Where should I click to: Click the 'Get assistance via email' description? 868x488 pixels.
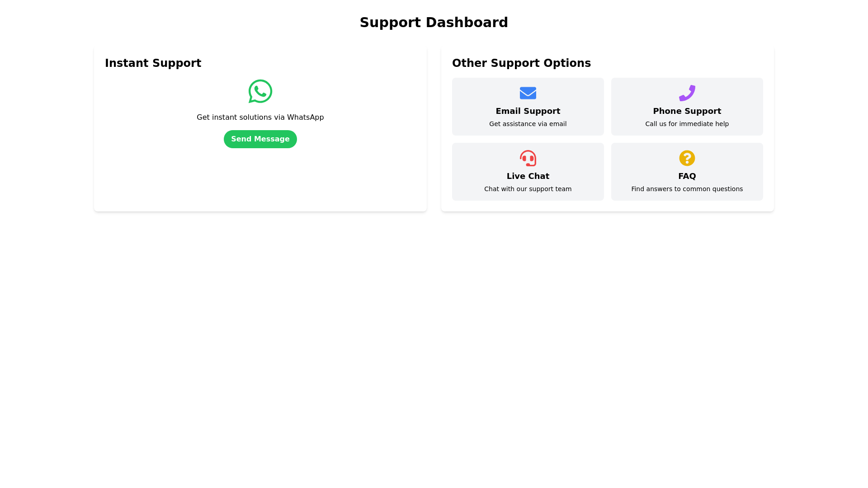[528, 124]
